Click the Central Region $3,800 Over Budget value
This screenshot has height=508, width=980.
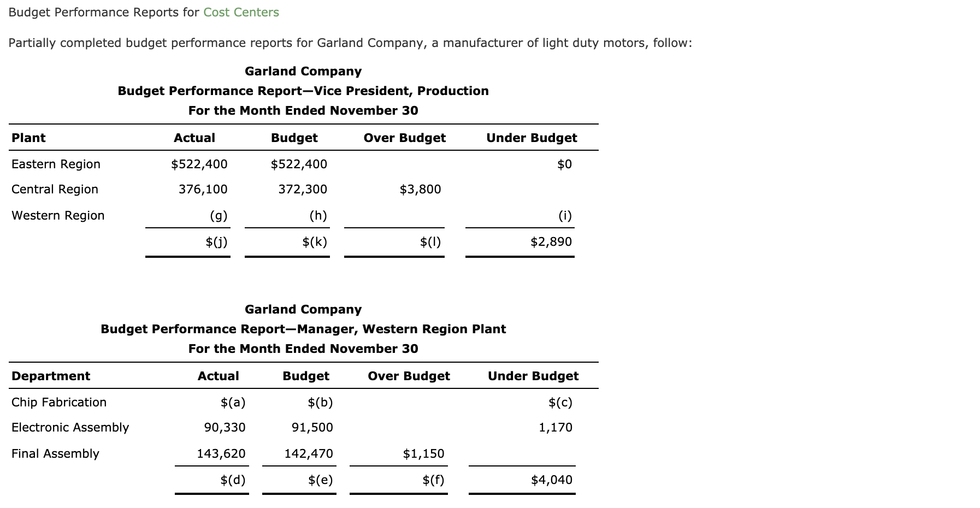point(420,189)
